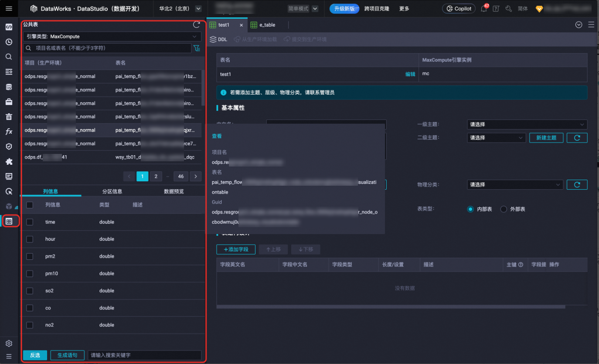Open the database icon in sidebar

click(9, 87)
